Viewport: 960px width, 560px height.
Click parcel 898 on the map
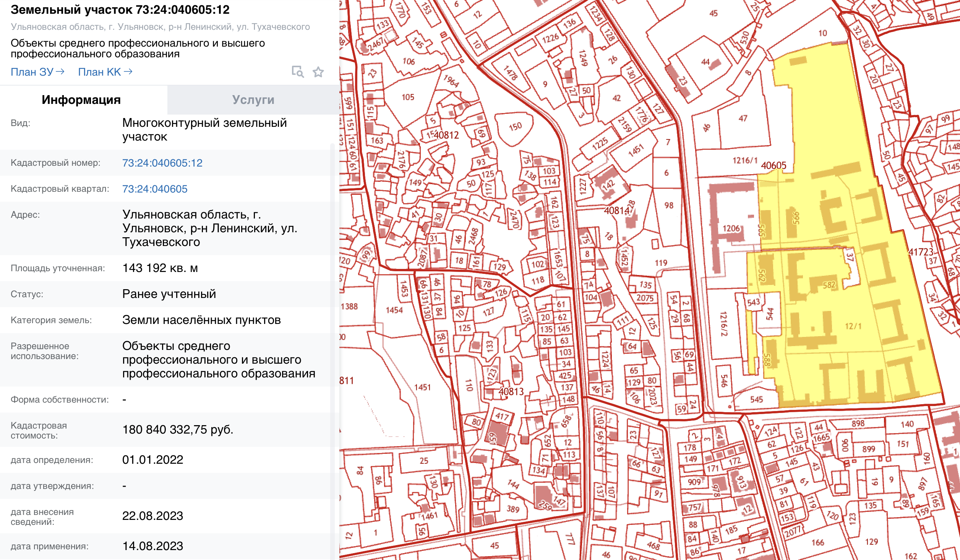pyautogui.click(x=858, y=423)
